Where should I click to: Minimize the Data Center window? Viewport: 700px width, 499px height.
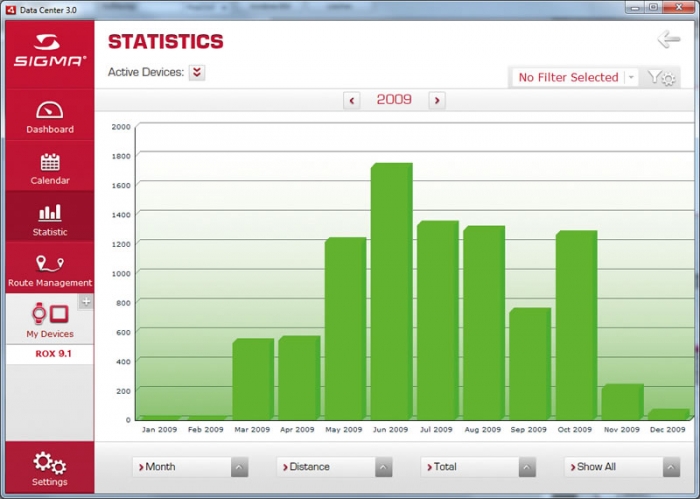click(x=635, y=8)
